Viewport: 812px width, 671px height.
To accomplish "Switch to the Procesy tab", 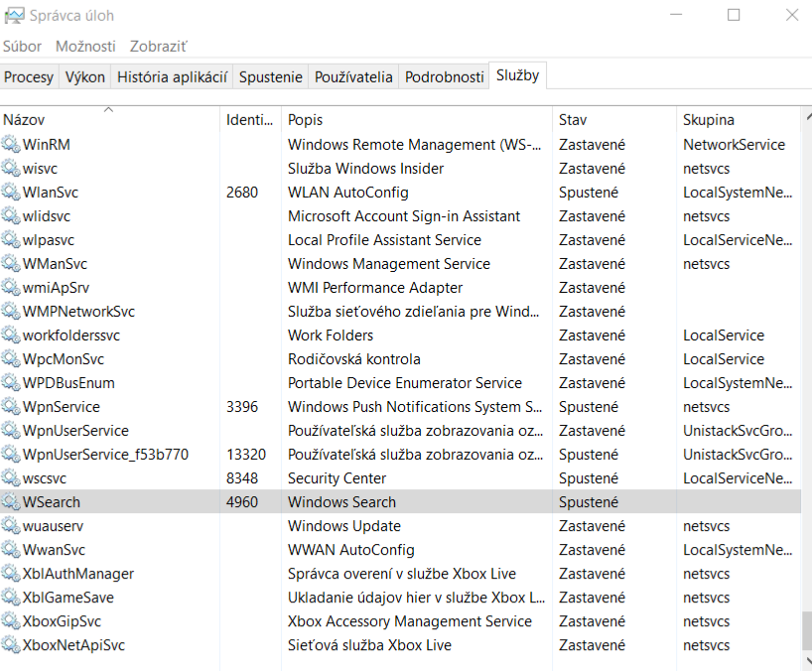I will [29, 77].
